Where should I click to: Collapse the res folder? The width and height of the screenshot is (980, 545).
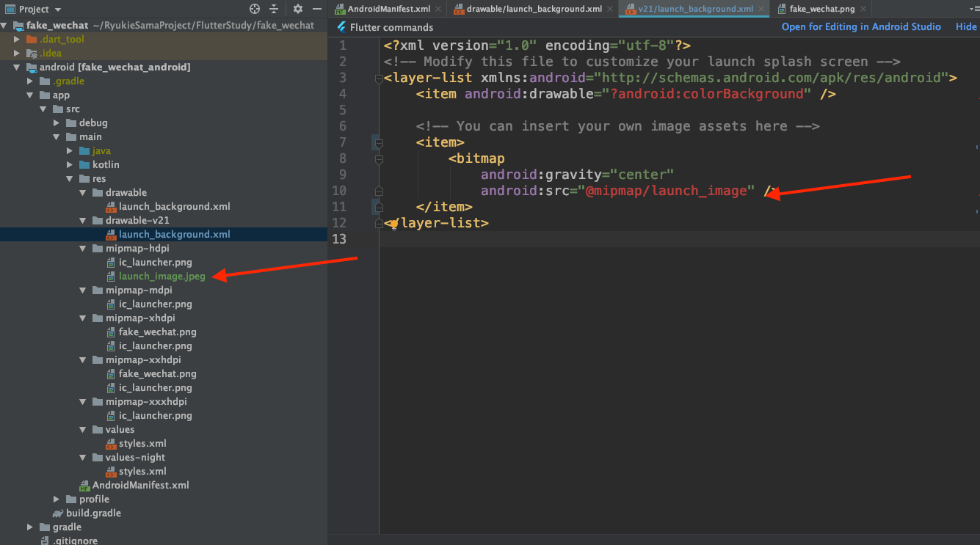[70, 178]
